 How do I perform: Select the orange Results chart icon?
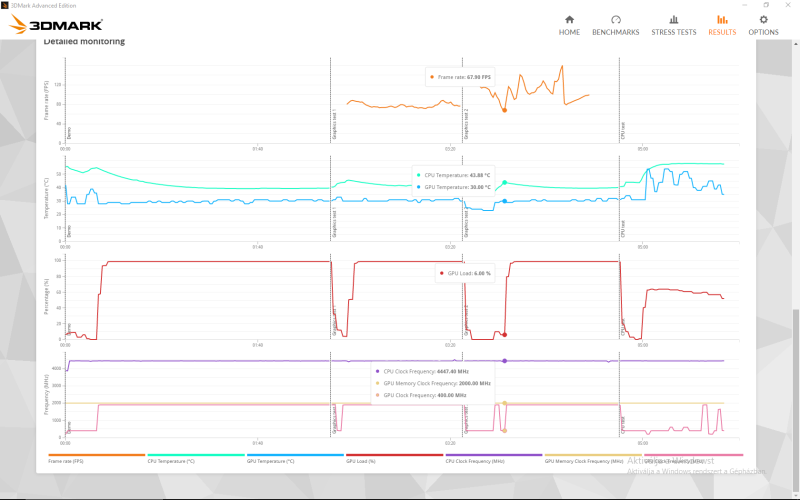pos(722,20)
